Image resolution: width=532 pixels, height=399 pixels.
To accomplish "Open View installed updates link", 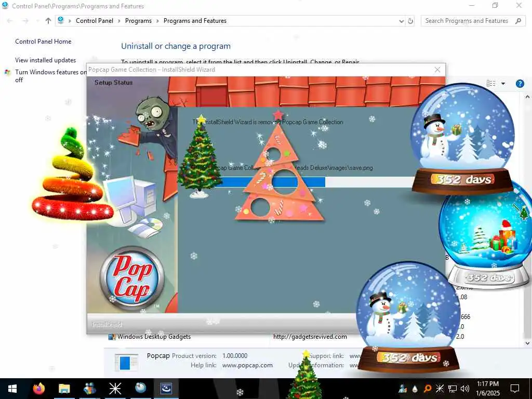I will pyautogui.click(x=46, y=60).
